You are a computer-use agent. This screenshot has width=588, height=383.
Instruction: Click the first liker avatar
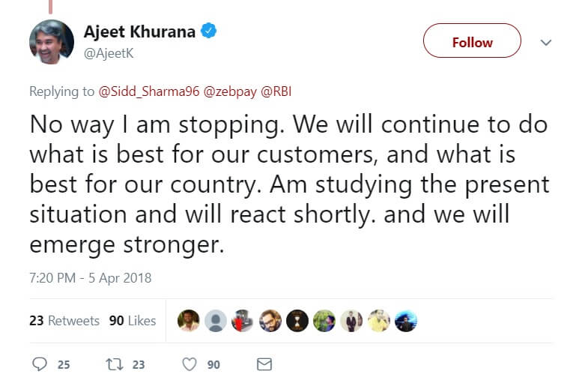[188, 321]
